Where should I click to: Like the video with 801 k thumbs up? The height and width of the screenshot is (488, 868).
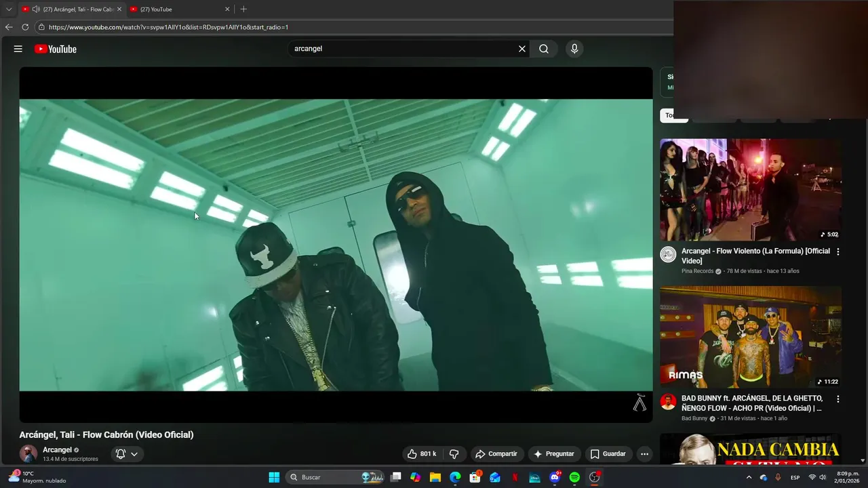click(x=422, y=453)
